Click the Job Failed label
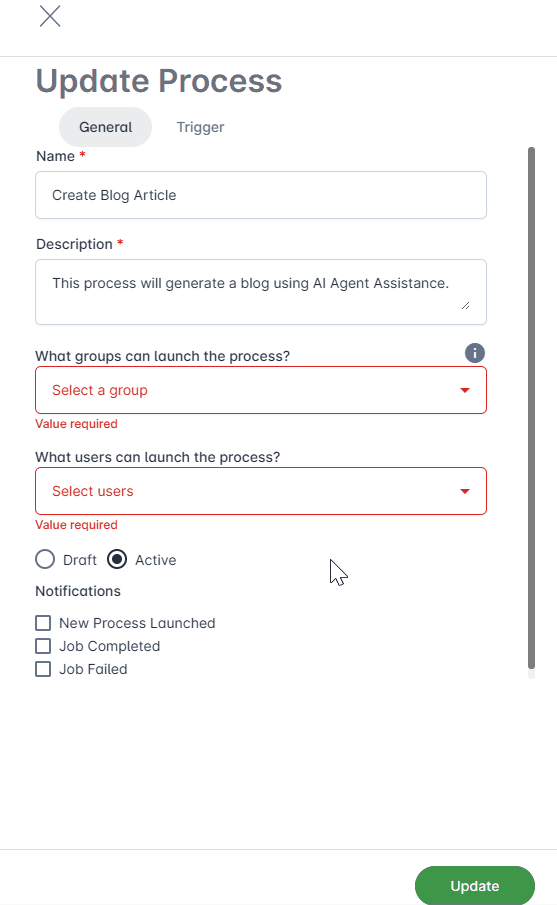This screenshot has height=905, width=557. click(94, 669)
